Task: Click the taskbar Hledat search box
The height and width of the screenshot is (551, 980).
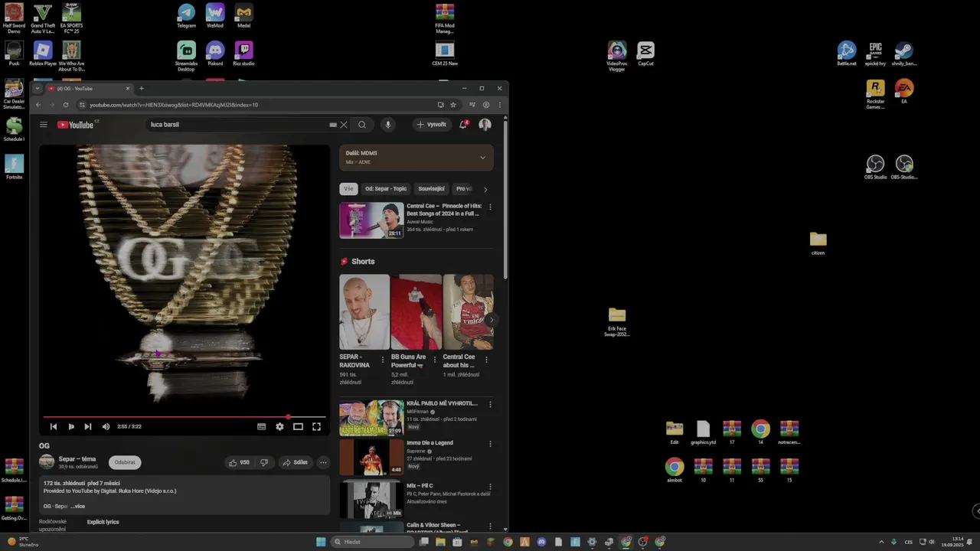Action: click(x=373, y=542)
